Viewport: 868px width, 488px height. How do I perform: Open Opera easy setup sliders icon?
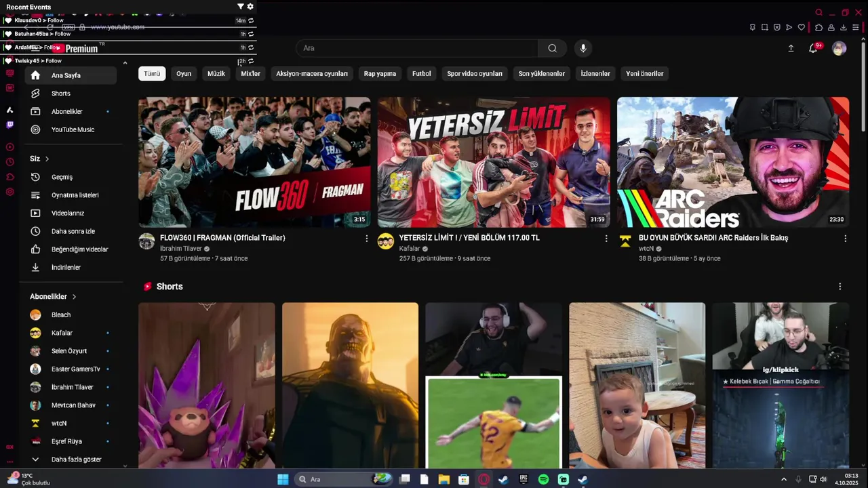(856, 28)
